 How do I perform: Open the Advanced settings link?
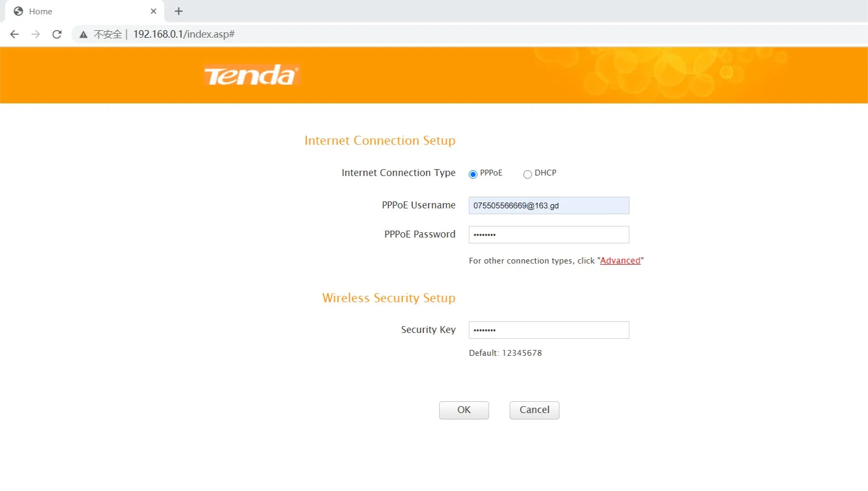(x=620, y=261)
